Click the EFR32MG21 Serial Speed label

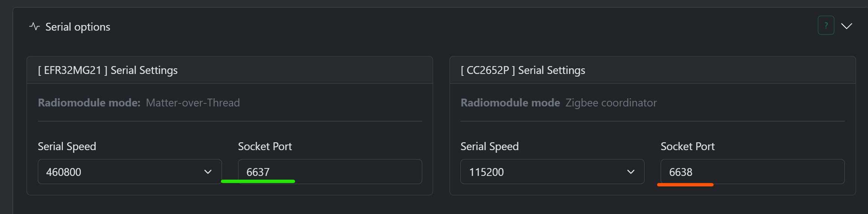coord(67,146)
